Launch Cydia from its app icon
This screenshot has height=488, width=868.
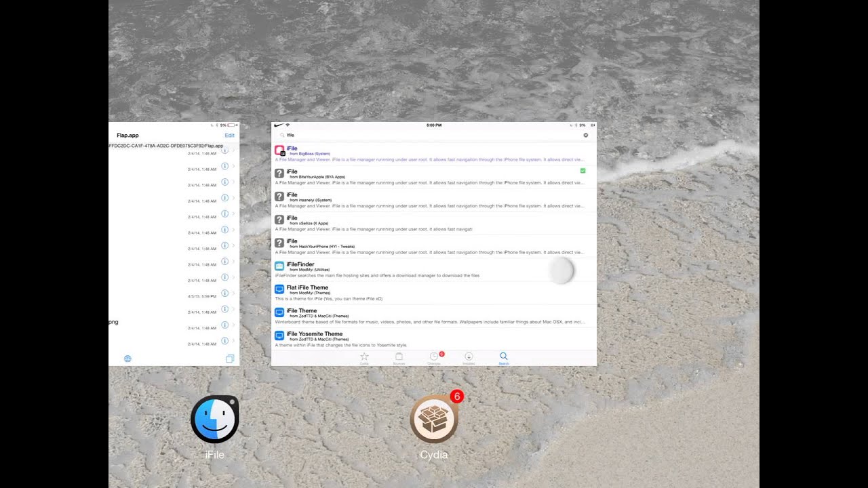tap(434, 420)
